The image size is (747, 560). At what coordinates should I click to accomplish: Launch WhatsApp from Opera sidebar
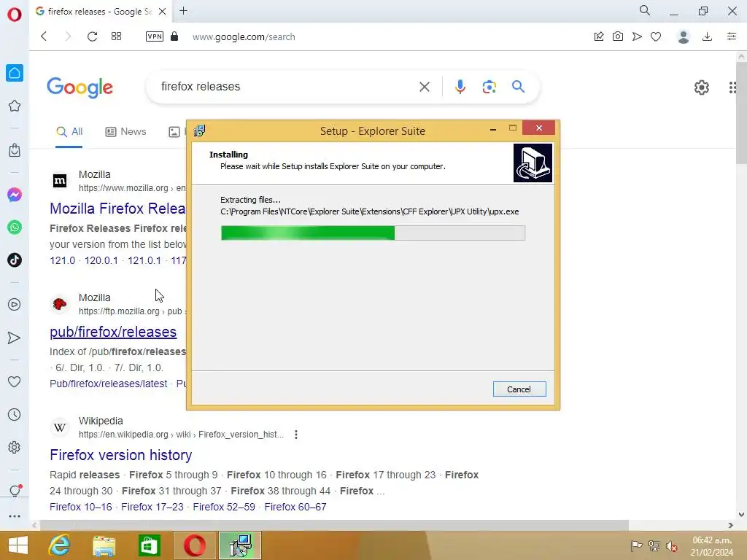(x=15, y=227)
